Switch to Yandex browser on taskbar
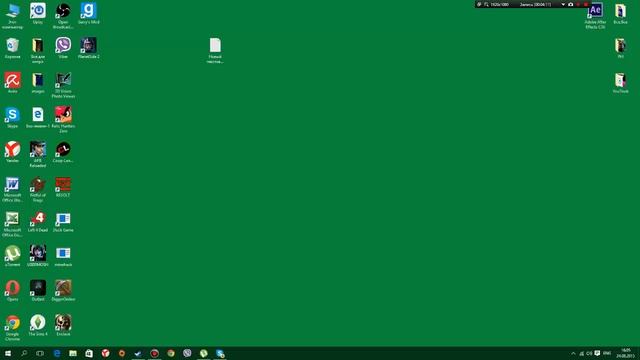640x360 pixels. (x=105, y=353)
